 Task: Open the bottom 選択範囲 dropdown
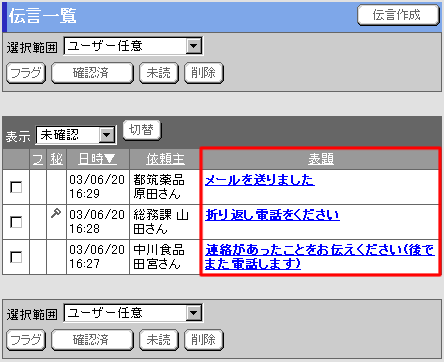(x=133, y=313)
